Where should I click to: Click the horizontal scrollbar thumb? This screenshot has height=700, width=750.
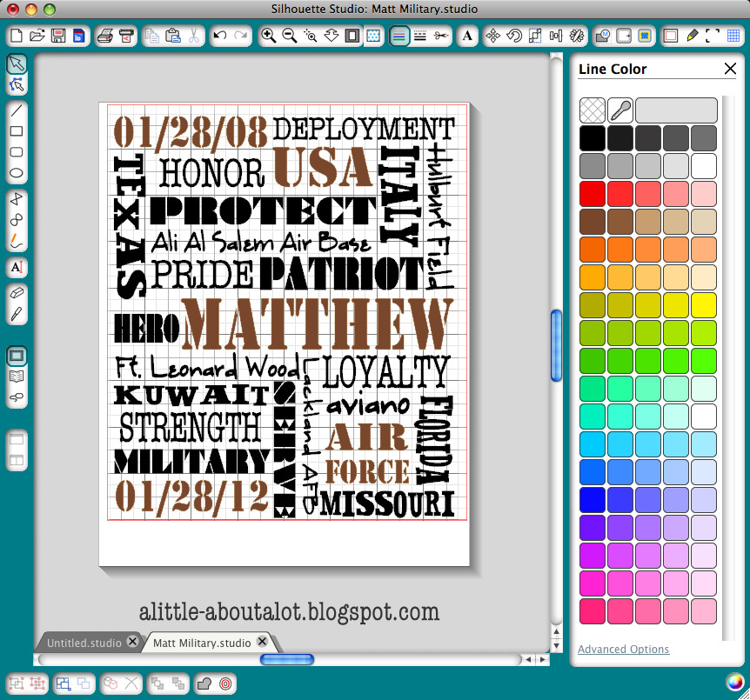click(x=287, y=660)
